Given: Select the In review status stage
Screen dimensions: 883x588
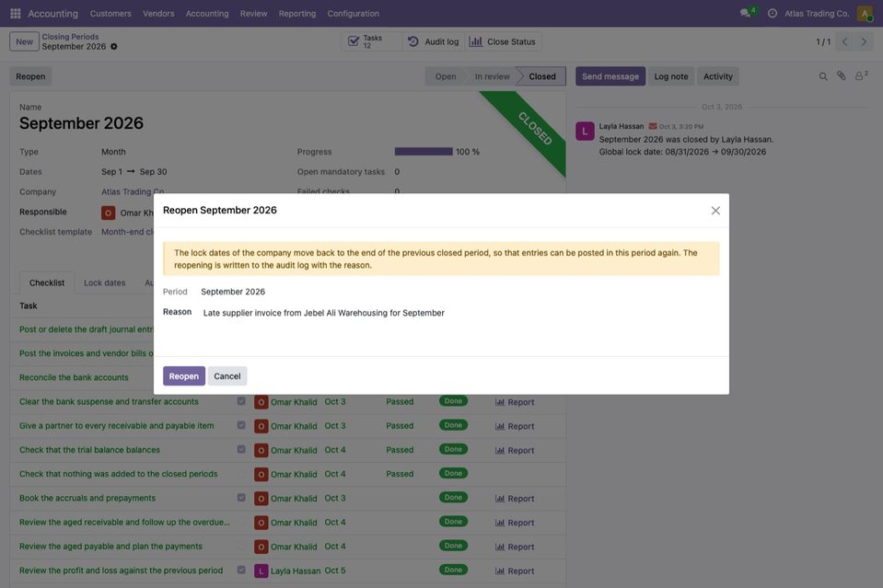Looking at the screenshot, I should [492, 76].
